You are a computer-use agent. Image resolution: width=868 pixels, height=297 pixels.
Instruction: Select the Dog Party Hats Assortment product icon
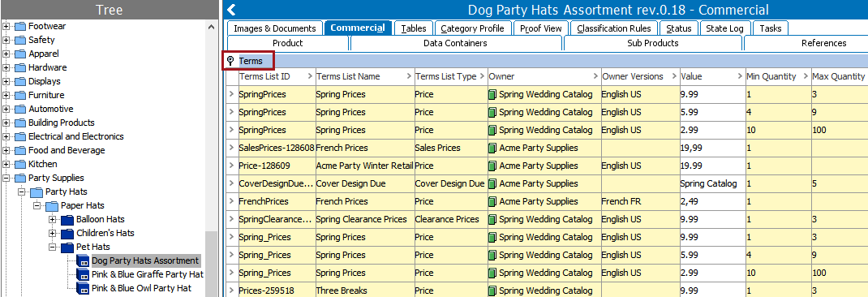83,260
